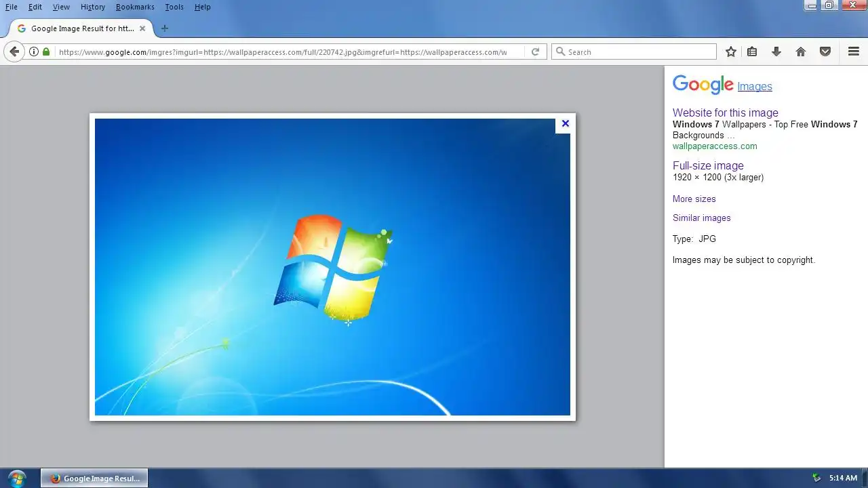Click 'Images may be subject to copyright.' text

744,260
